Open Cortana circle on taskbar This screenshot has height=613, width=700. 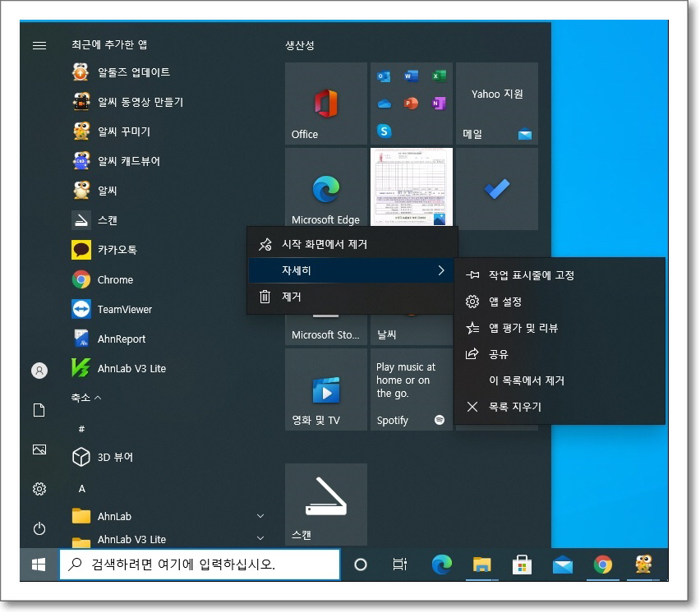(360, 565)
